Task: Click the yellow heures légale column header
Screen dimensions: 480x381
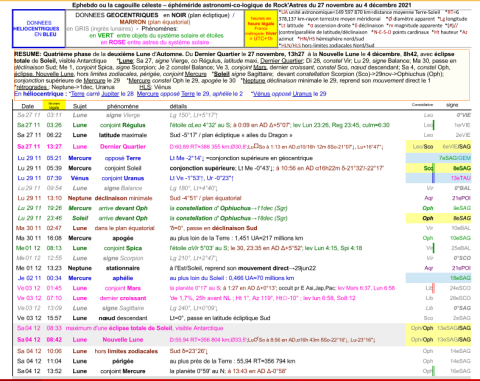Action: [54, 105]
